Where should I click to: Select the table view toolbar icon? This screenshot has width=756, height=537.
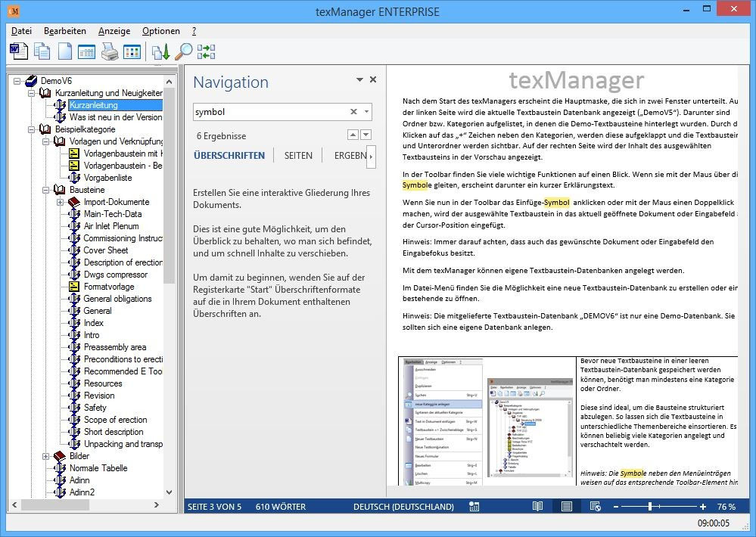[131, 51]
